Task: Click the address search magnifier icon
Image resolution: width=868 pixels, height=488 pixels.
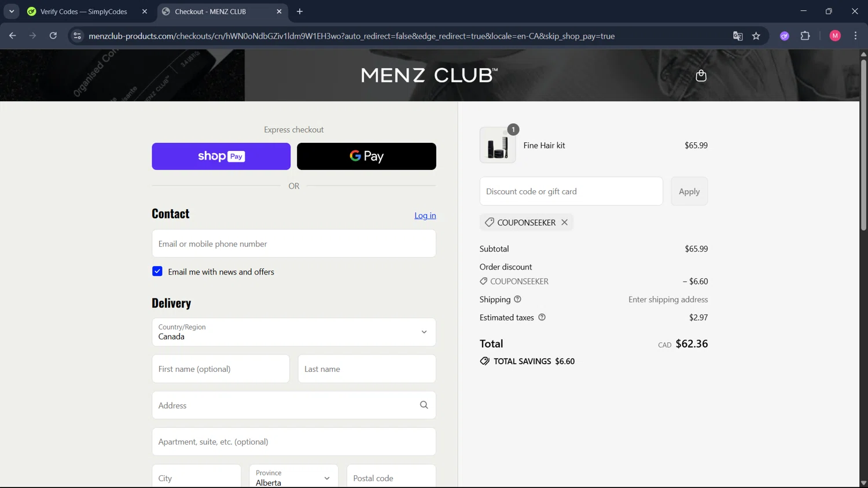Action: click(x=424, y=405)
